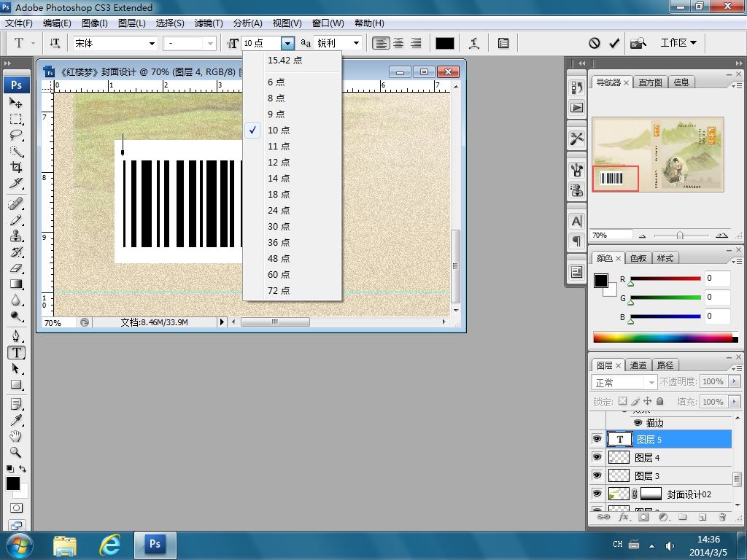Hide layer 图层 3
The height and width of the screenshot is (560, 747).
(597, 475)
